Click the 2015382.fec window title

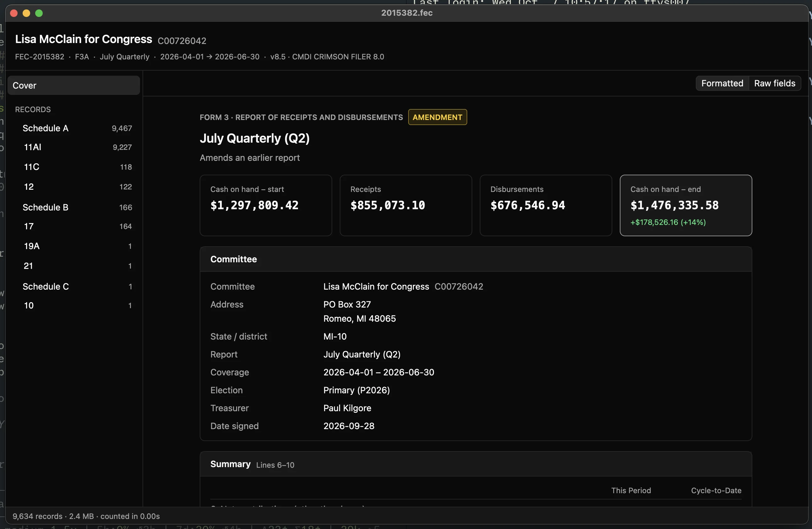point(407,13)
